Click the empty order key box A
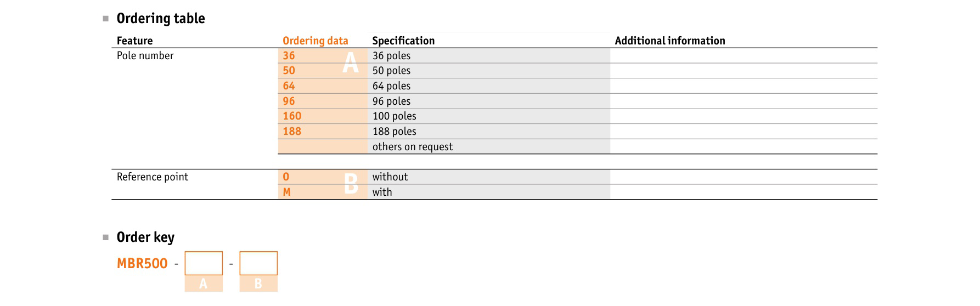The height and width of the screenshot is (306, 980). tap(204, 263)
